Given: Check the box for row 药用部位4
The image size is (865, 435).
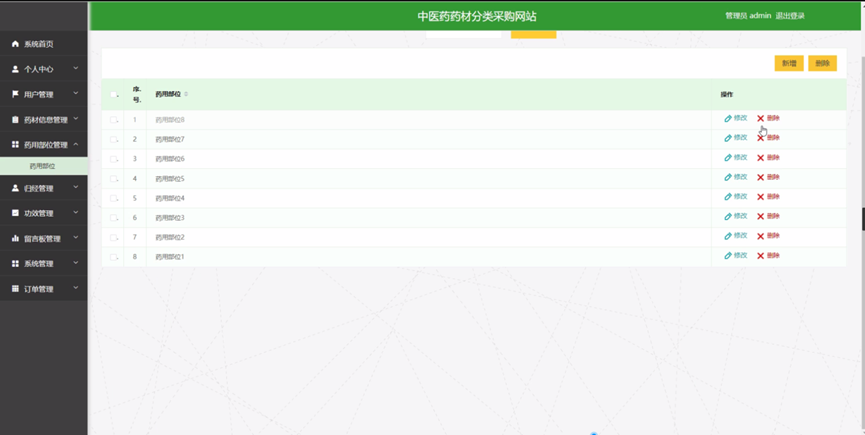Looking at the screenshot, I should pos(113,198).
